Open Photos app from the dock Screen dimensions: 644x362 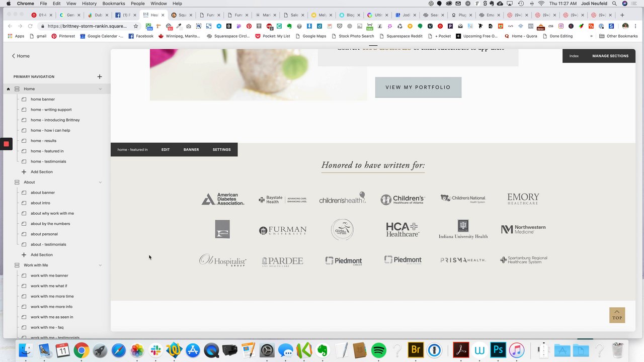coord(137,350)
